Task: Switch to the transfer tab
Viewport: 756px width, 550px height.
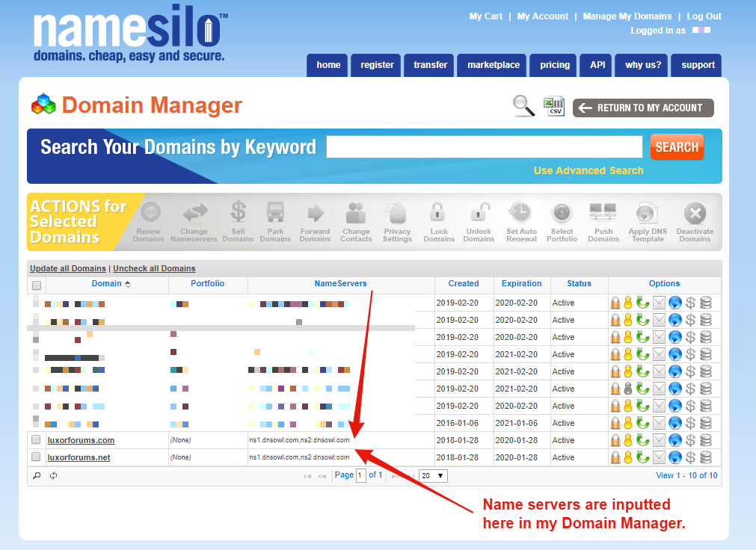Action: coord(430,65)
